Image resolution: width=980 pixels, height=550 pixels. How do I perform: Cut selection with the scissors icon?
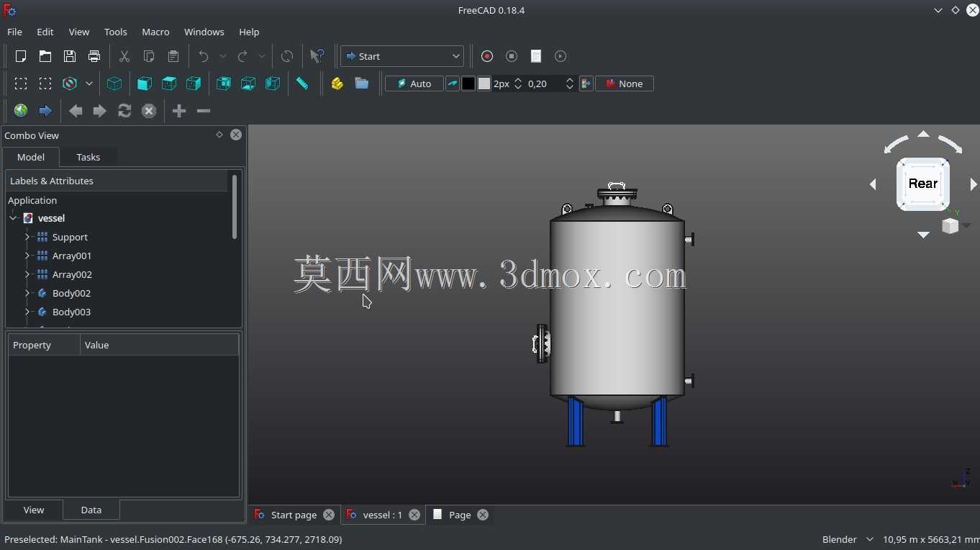124,56
